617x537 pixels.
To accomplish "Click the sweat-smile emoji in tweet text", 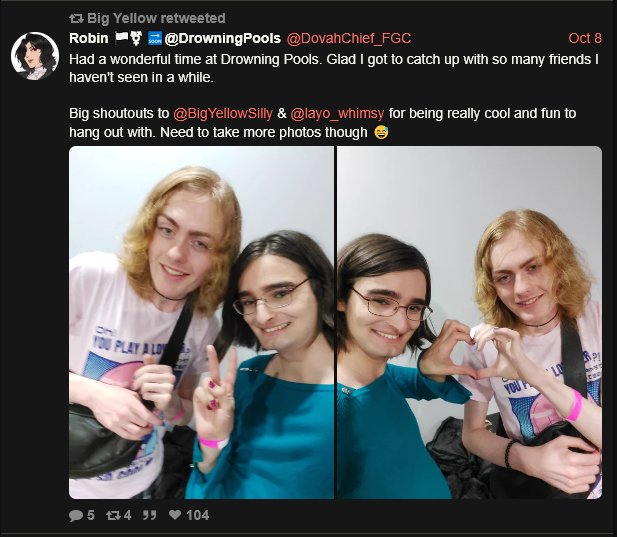I will (381, 132).
